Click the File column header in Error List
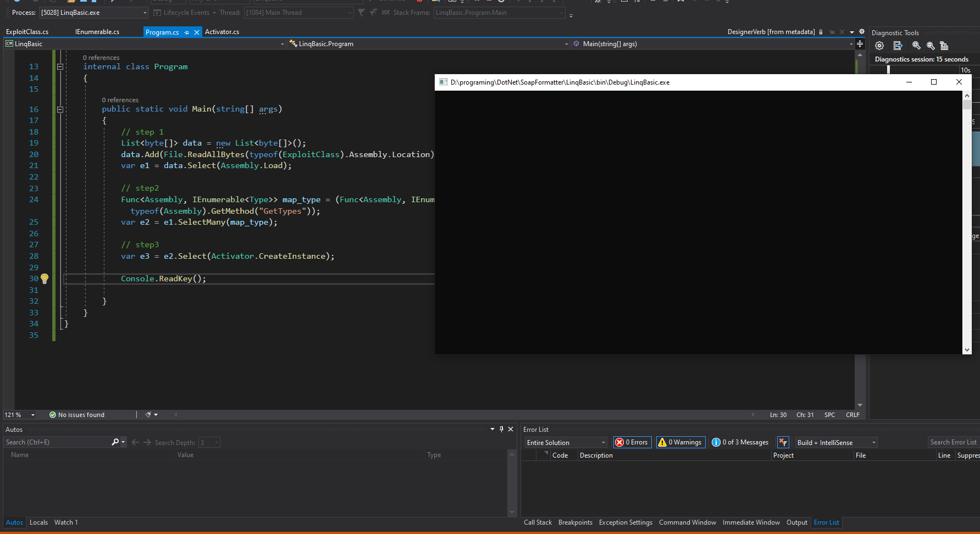Screen dimensions: 980x534 [895, 455]
